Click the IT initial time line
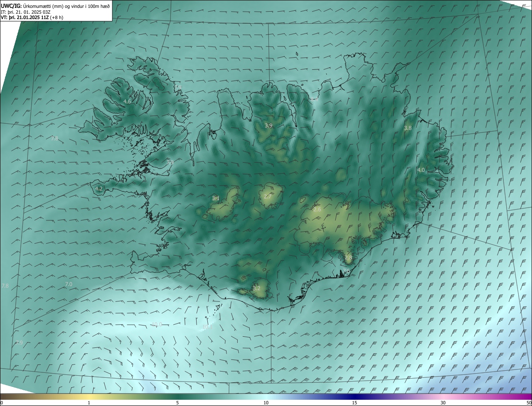Viewport: 532px width, 406px height. 26,12
